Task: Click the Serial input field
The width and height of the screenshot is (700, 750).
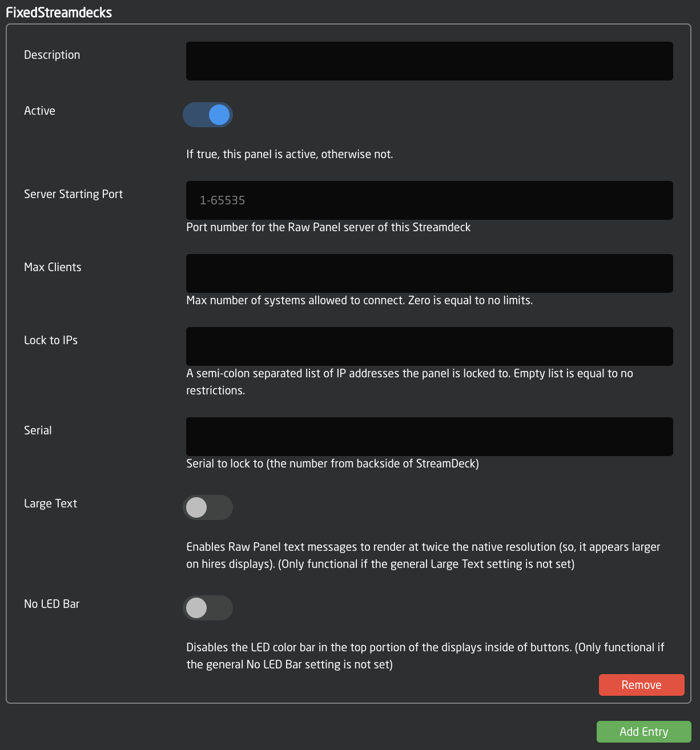Action: point(429,437)
